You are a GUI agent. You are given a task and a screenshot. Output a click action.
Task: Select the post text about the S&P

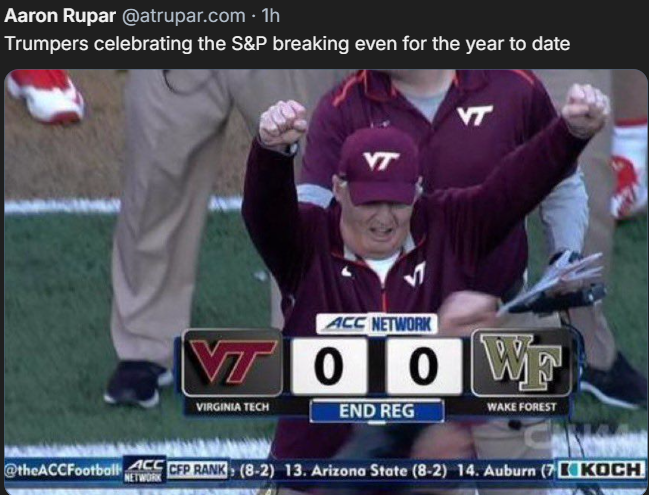pos(287,44)
